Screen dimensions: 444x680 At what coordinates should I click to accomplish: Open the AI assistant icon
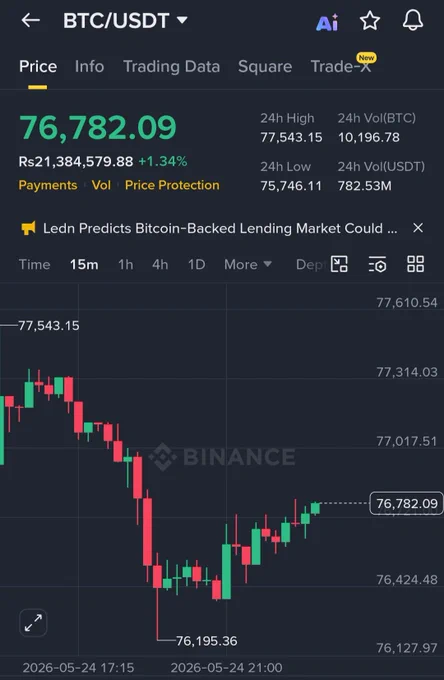327,22
